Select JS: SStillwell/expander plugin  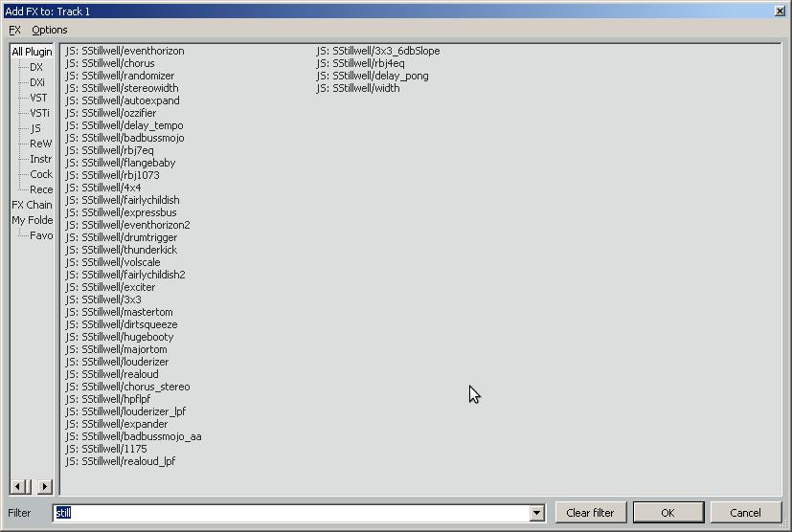click(116, 424)
